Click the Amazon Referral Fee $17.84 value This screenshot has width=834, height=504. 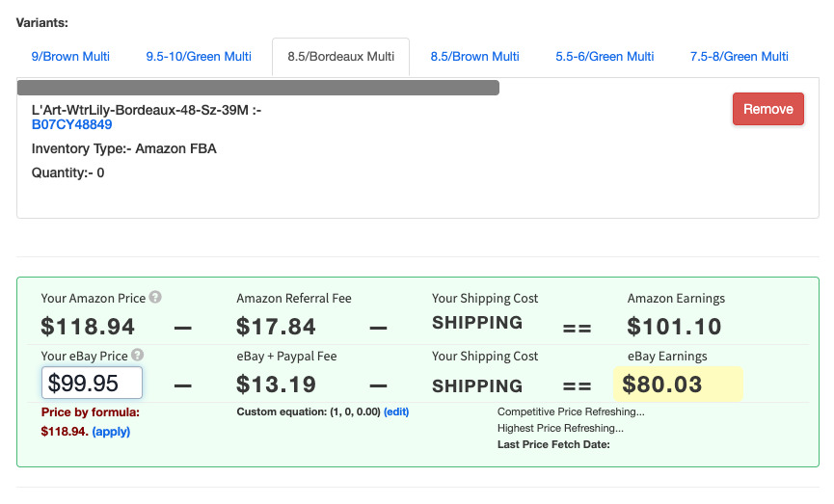276,327
